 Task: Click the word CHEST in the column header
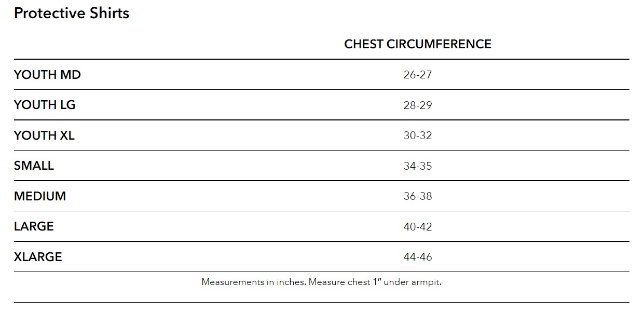(364, 44)
